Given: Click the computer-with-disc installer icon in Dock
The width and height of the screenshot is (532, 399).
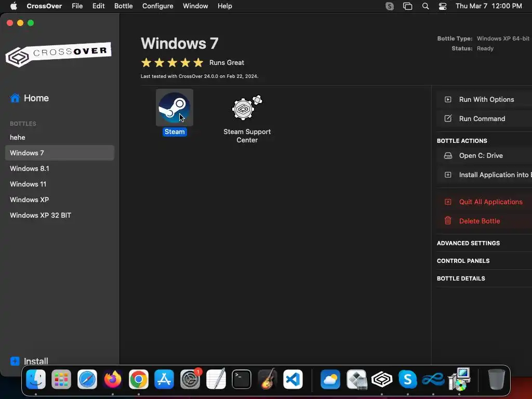Looking at the screenshot, I should [459, 379].
